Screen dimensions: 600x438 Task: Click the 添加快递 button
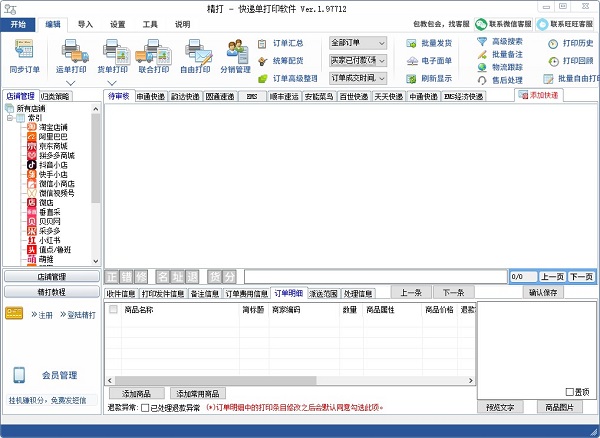[x=539, y=95]
